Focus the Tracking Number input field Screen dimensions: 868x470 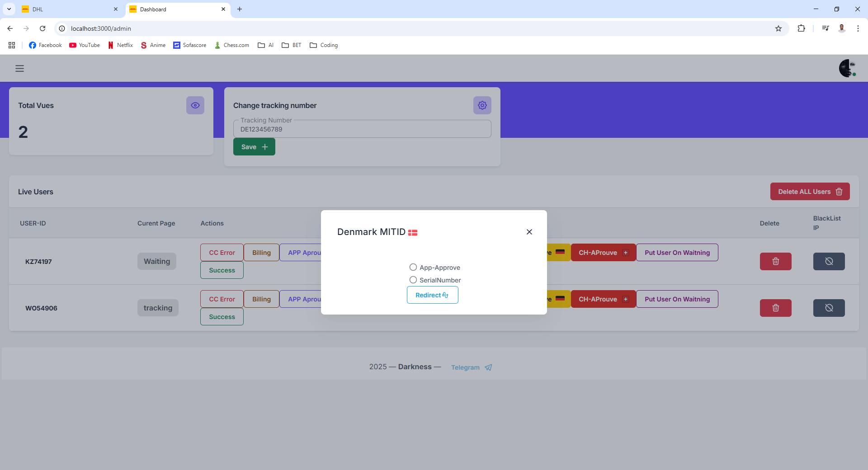(x=362, y=129)
